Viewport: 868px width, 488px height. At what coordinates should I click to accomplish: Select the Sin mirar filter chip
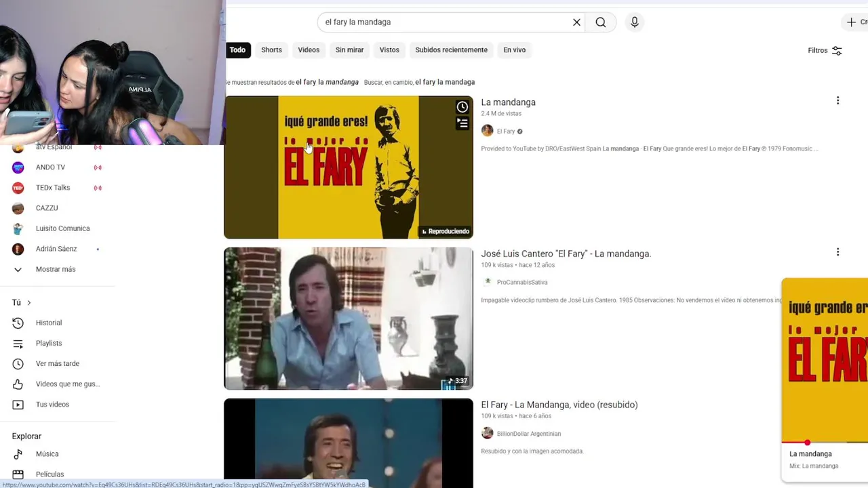tap(349, 50)
